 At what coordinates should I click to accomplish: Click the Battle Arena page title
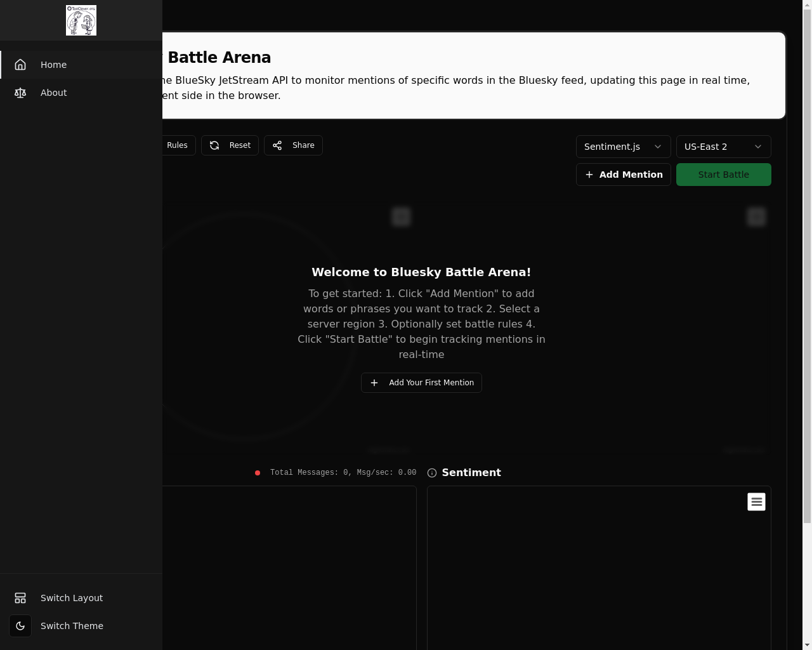pos(217,58)
